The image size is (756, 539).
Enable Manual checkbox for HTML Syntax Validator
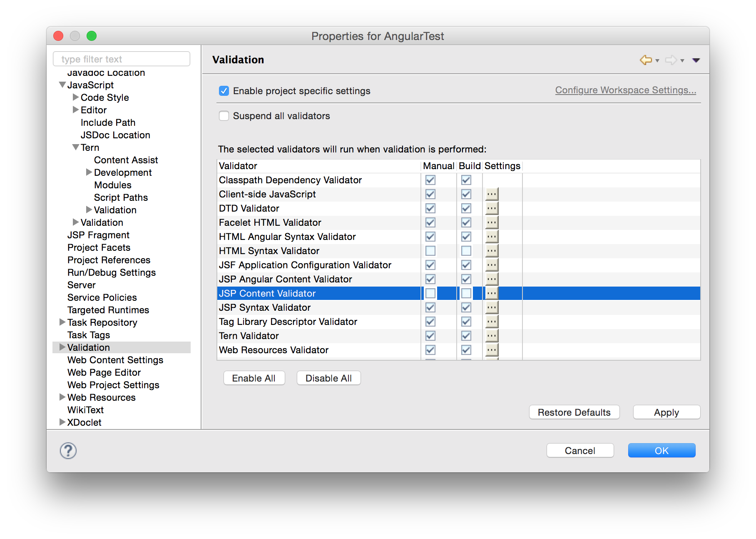(x=430, y=251)
